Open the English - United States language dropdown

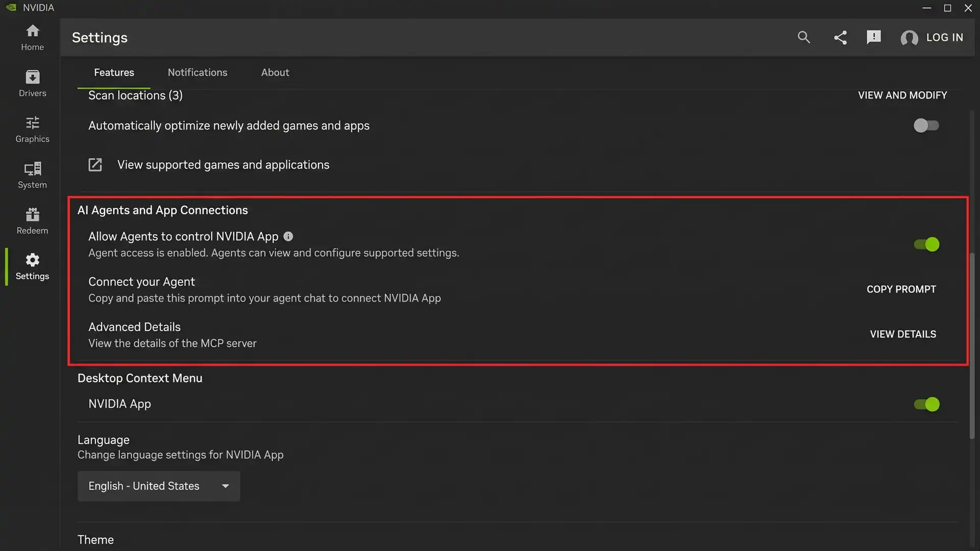[159, 486]
